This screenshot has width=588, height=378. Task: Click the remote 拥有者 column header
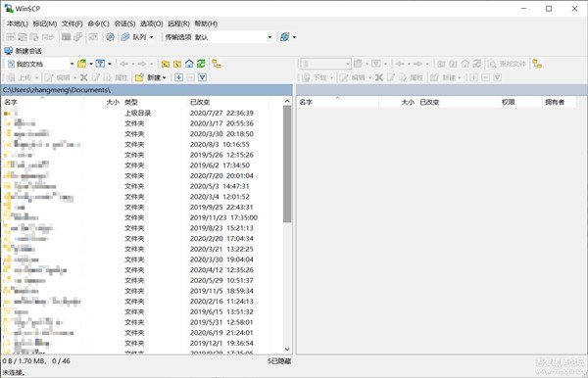click(x=559, y=102)
